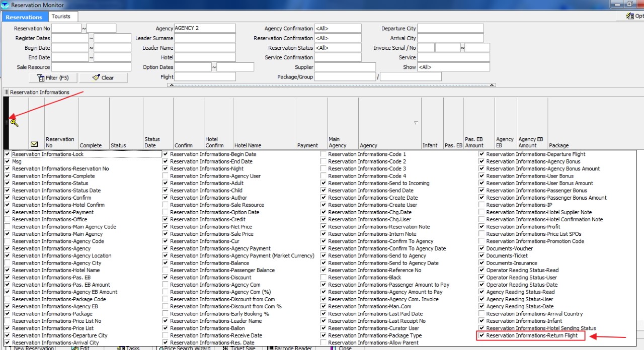
Task: Click into the Leader Surname field
Action: [x=205, y=38]
